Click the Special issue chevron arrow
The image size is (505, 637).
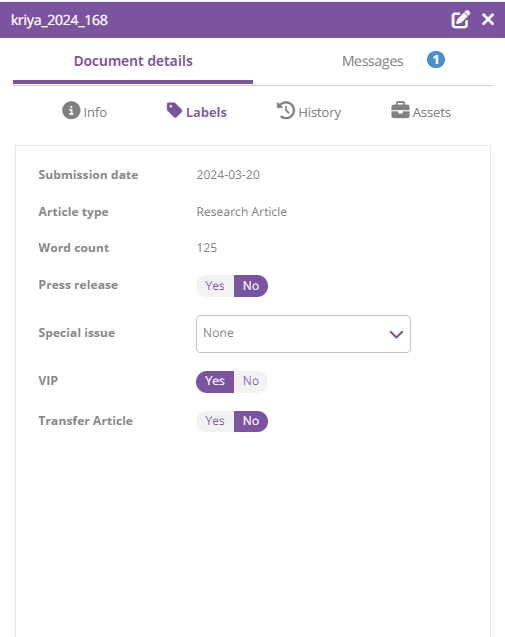click(x=396, y=334)
